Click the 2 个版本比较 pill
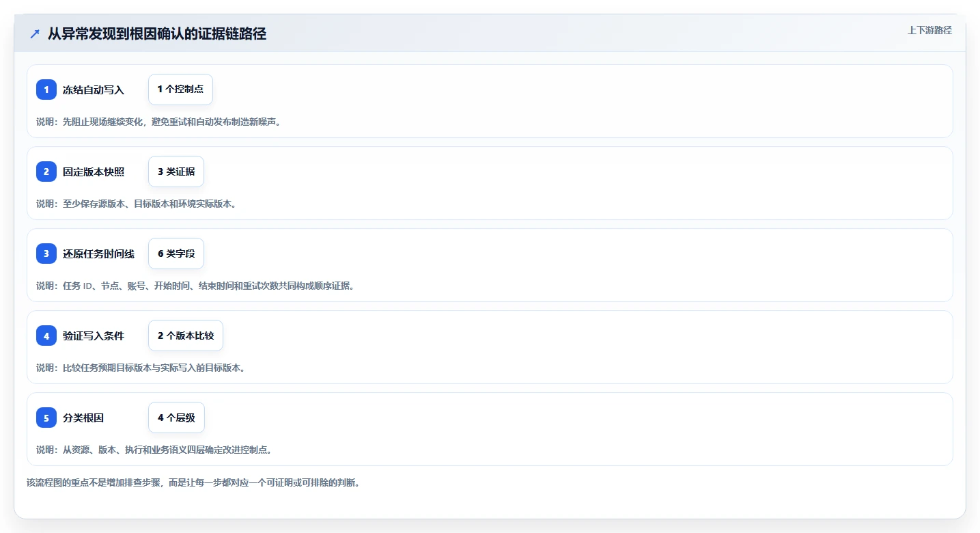Image resolution: width=980 pixels, height=533 pixels. 186,336
